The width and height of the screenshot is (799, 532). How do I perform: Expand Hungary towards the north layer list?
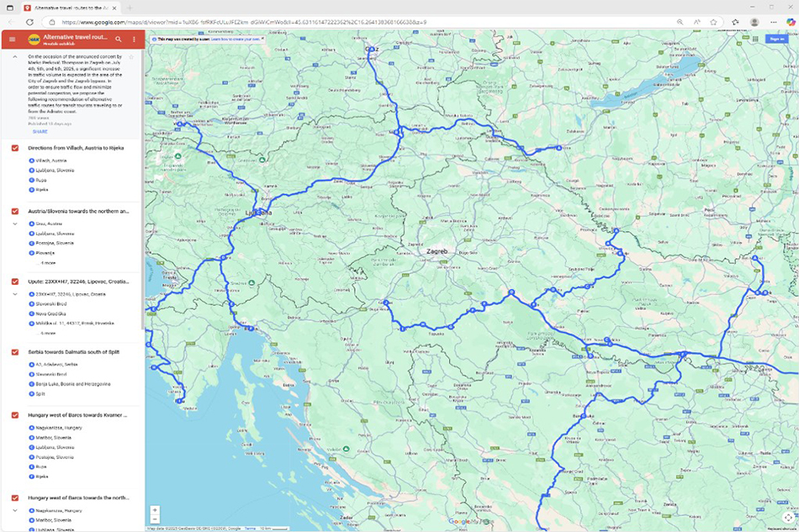[15, 511]
